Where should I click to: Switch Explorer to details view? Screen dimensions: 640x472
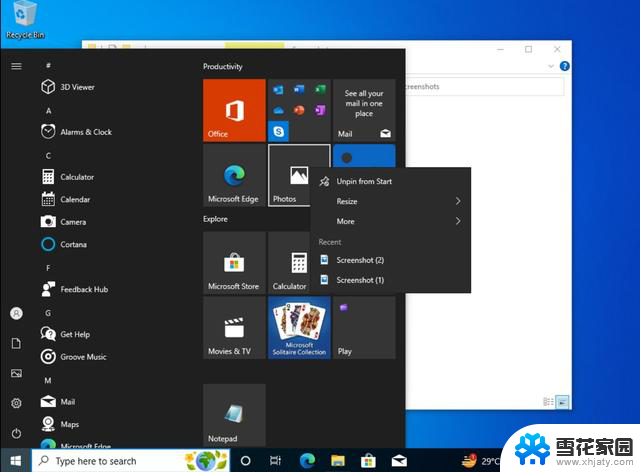[548, 402]
